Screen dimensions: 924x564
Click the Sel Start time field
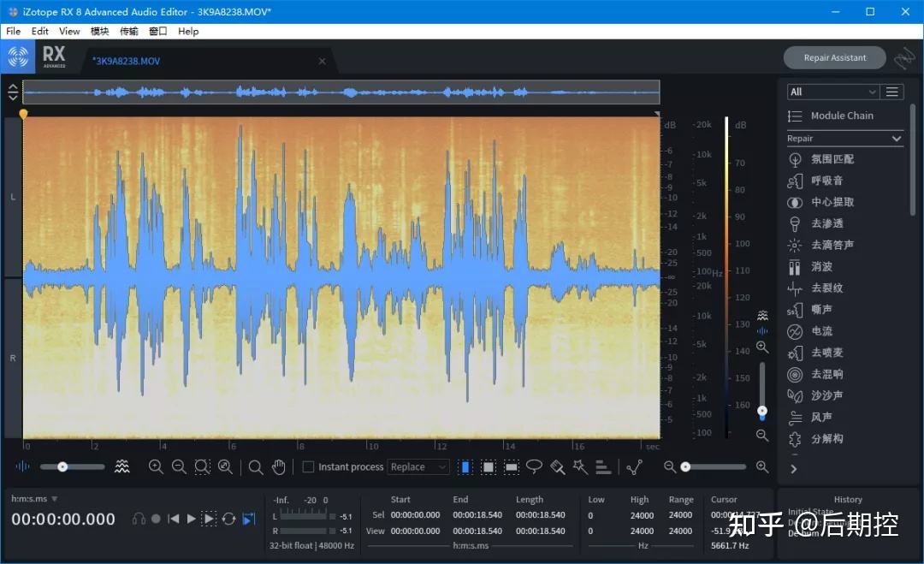coord(416,514)
